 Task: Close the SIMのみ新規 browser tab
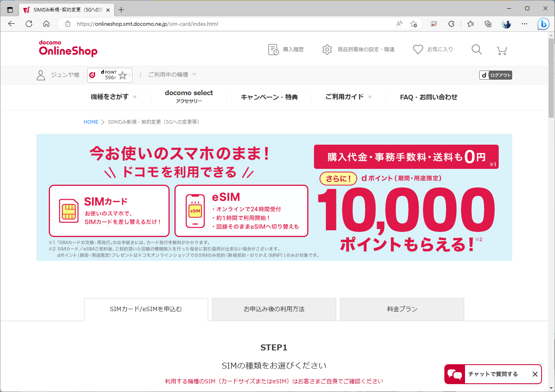[x=108, y=10]
